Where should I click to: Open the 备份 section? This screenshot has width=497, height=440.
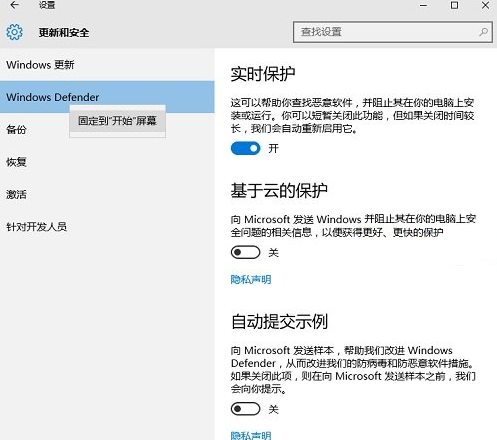[x=16, y=129]
